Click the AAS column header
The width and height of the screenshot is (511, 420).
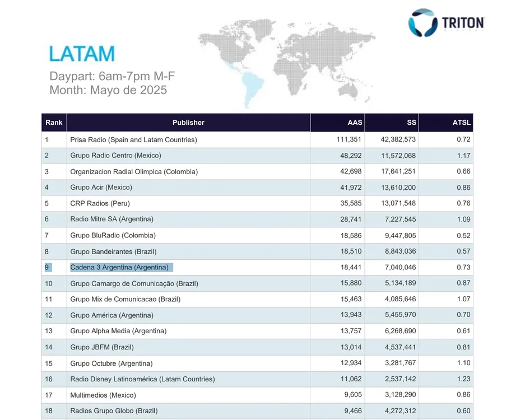point(355,123)
